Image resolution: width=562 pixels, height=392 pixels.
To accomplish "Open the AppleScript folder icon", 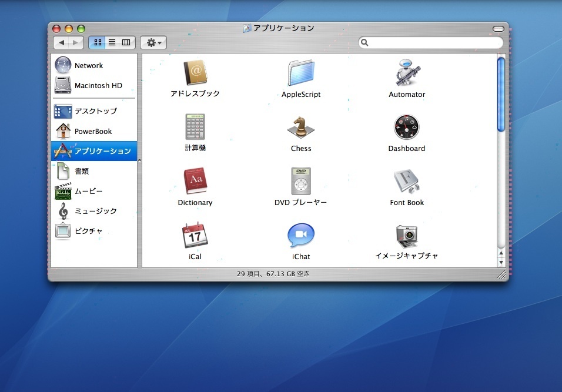I will click(x=301, y=73).
